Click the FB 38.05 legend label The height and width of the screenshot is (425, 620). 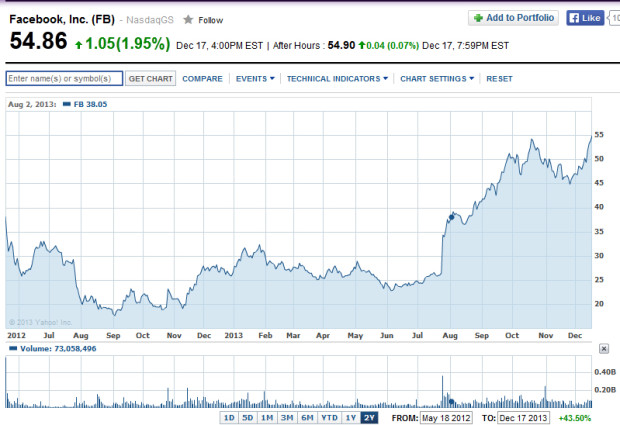(x=90, y=104)
